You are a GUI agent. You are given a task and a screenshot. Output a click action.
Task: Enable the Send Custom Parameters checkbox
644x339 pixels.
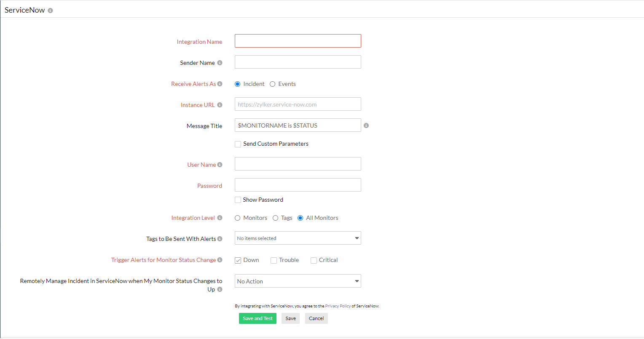coord(238,144)
